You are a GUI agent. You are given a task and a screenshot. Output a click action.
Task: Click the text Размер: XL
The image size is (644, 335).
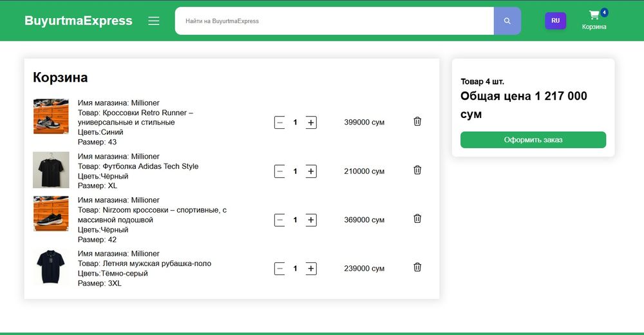pos(97,186)
